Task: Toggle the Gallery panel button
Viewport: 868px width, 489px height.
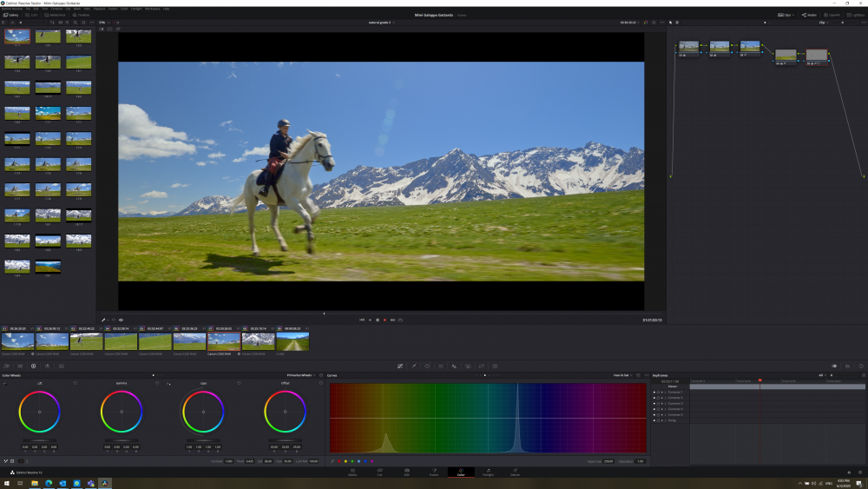Action: pyautogui.click(x=12, y=15)
